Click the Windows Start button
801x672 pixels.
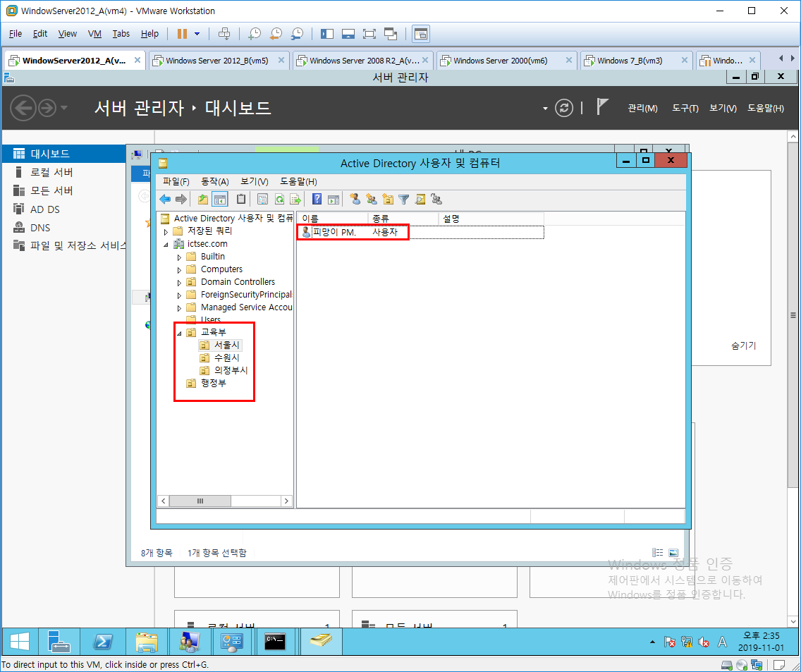point(20,641)
